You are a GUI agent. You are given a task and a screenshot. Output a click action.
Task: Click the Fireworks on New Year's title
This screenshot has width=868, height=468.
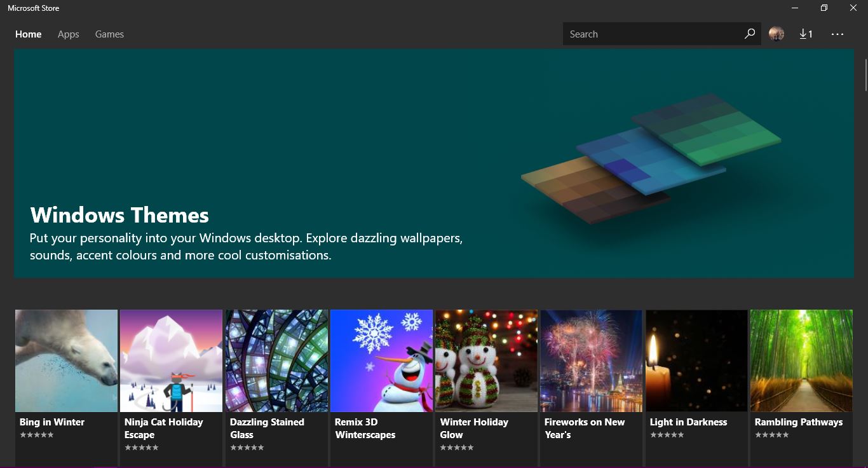(x=585, y=429)
